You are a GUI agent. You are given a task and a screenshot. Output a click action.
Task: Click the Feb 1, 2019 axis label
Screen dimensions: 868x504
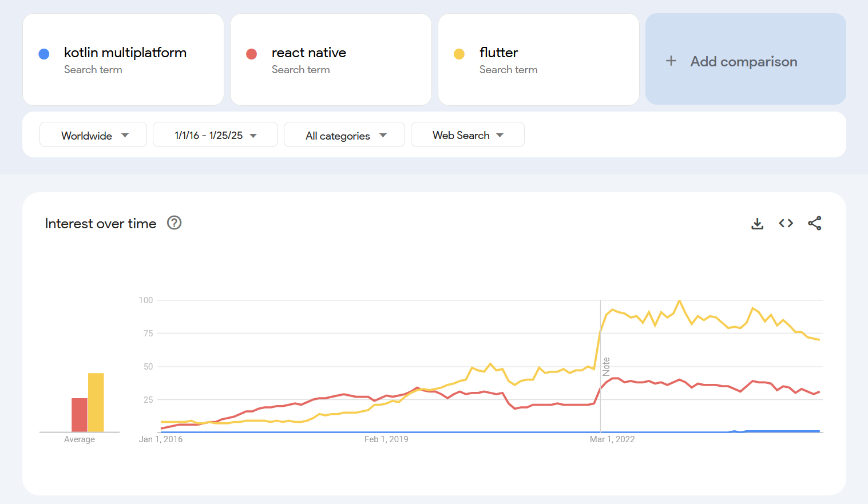pos(386,439)
